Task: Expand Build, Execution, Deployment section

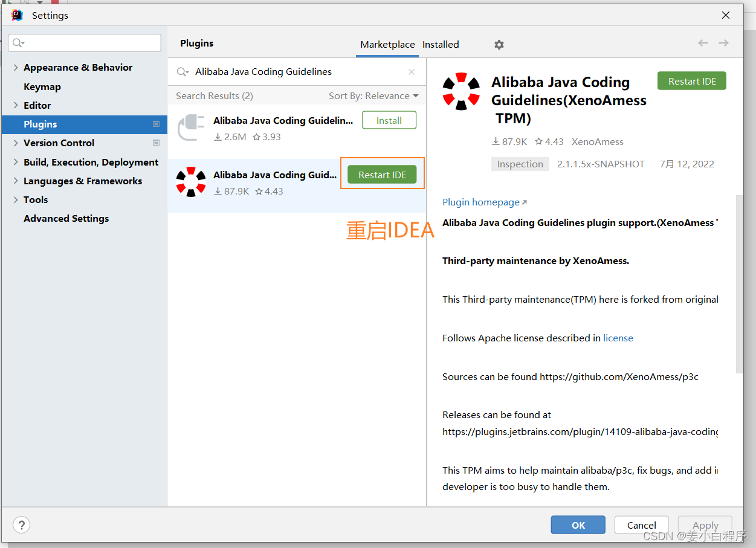Action: tap(16, 162)
